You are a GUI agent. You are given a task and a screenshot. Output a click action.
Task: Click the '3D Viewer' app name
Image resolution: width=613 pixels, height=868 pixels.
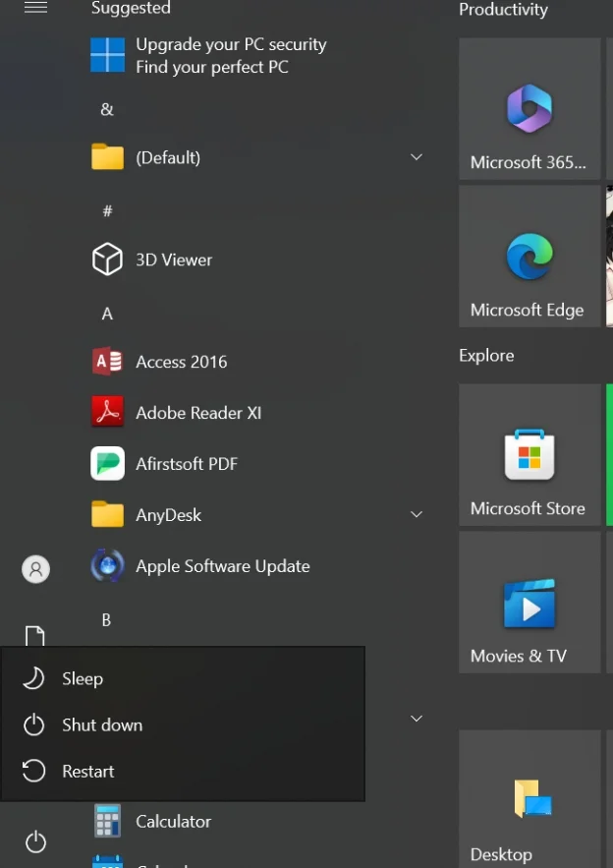pyautogui.click(x=174, y=260)
